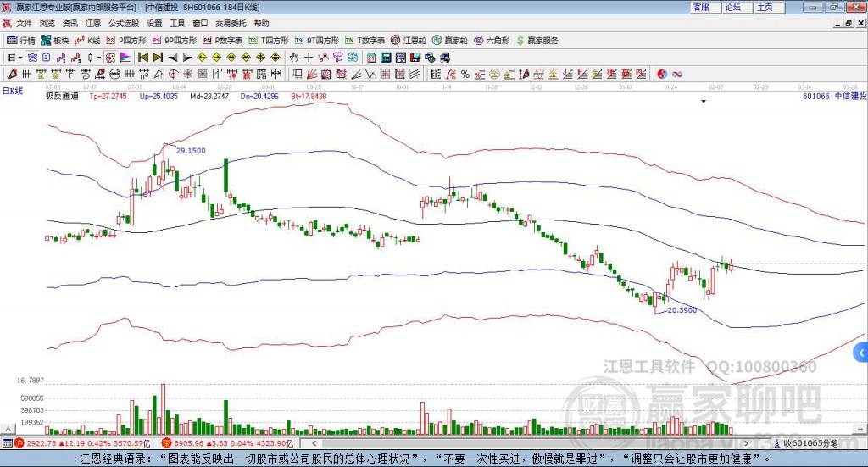
Task: Select the Gann fan lines tool
Action: click(312, 74)
